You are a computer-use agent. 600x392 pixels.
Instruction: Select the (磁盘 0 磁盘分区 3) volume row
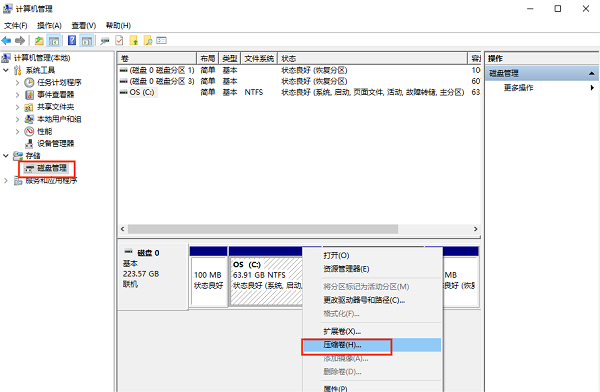pyautogui.click(x=299, y=81)
